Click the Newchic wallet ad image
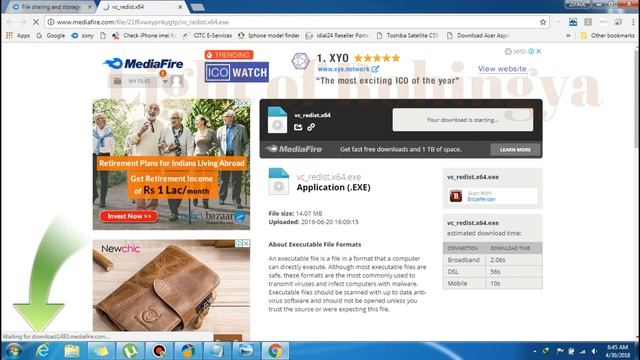The width and height of the screenshot is (640, 360). [171, 286]
